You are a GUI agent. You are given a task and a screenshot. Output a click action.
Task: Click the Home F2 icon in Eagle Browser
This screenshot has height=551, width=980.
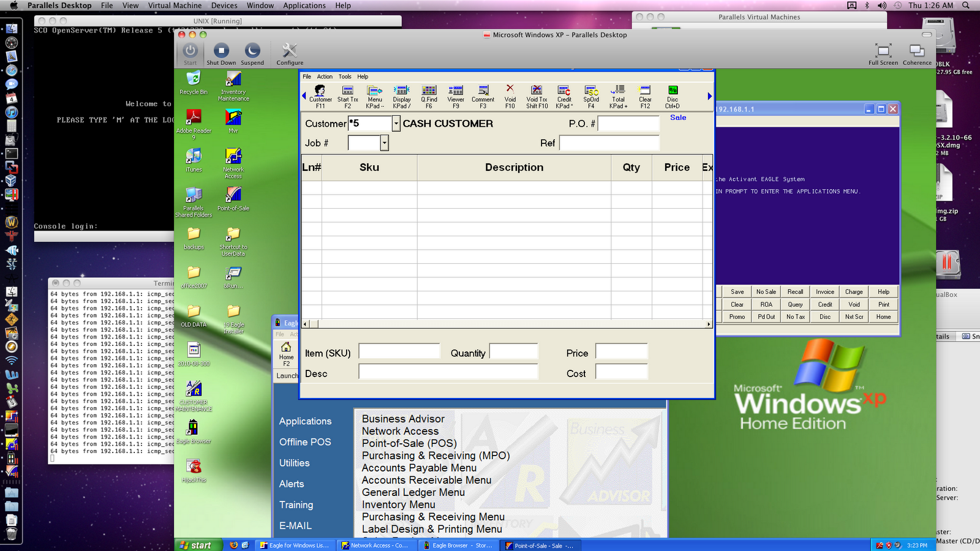click(x=286, y=354)
